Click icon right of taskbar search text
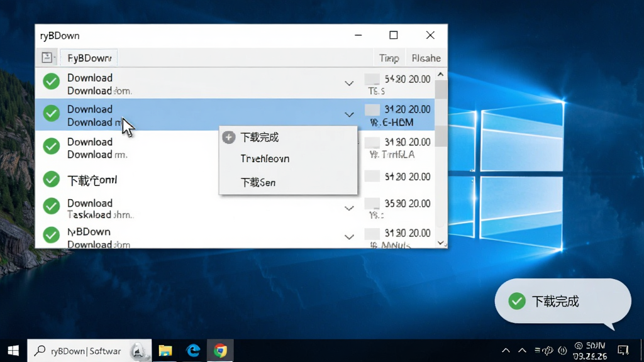 138,351
